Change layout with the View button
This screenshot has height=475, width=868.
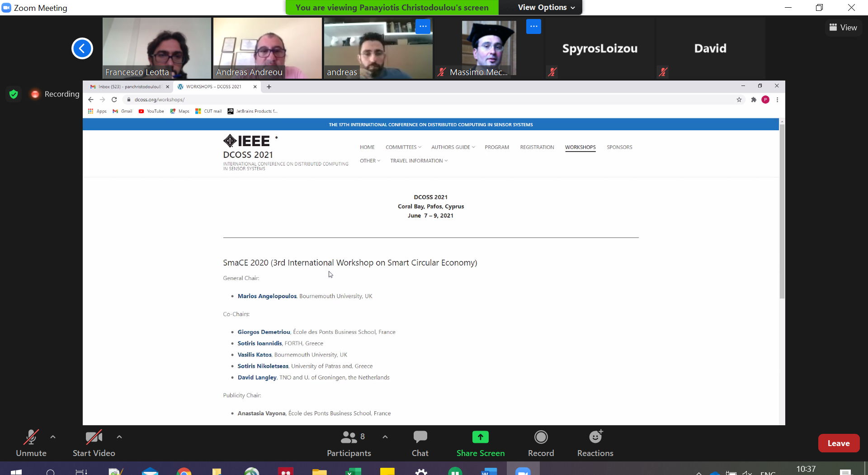(843, 28)
